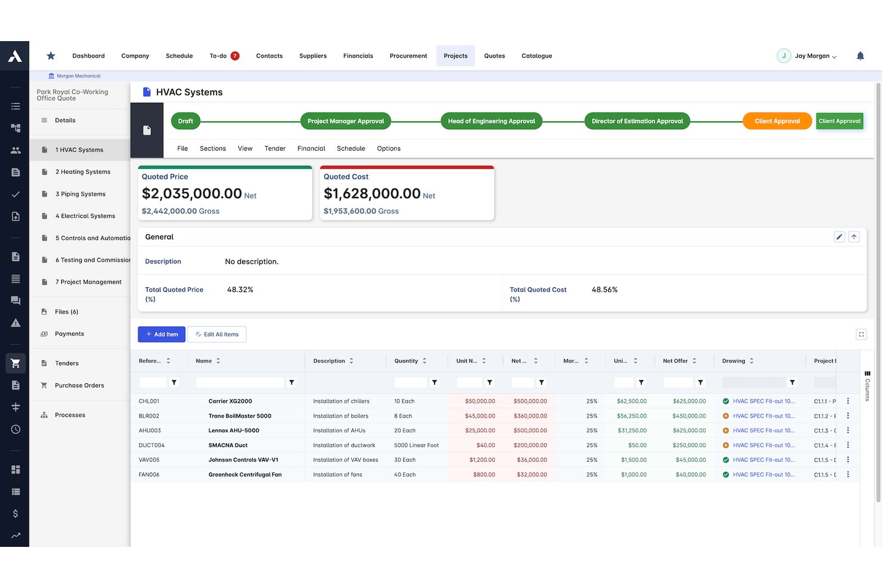
Task: Sort by the Unit Net column header
Action: tap(471, 361)
